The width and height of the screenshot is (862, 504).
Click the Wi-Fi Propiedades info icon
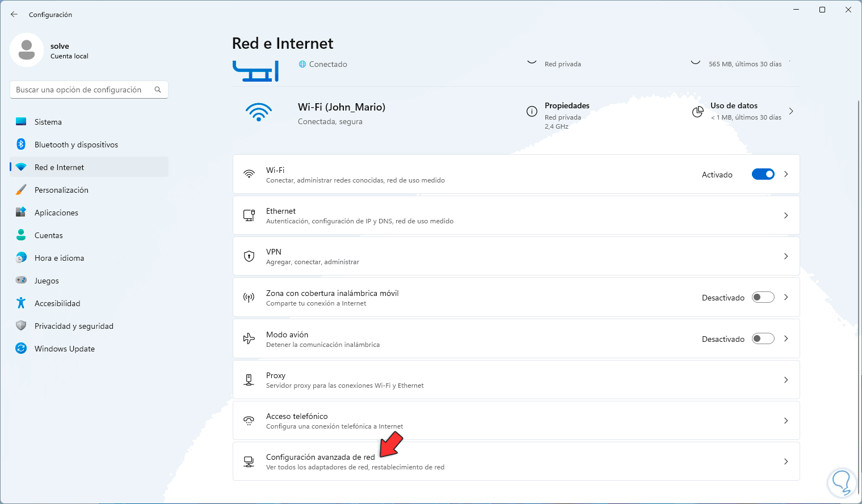(532, 112)
